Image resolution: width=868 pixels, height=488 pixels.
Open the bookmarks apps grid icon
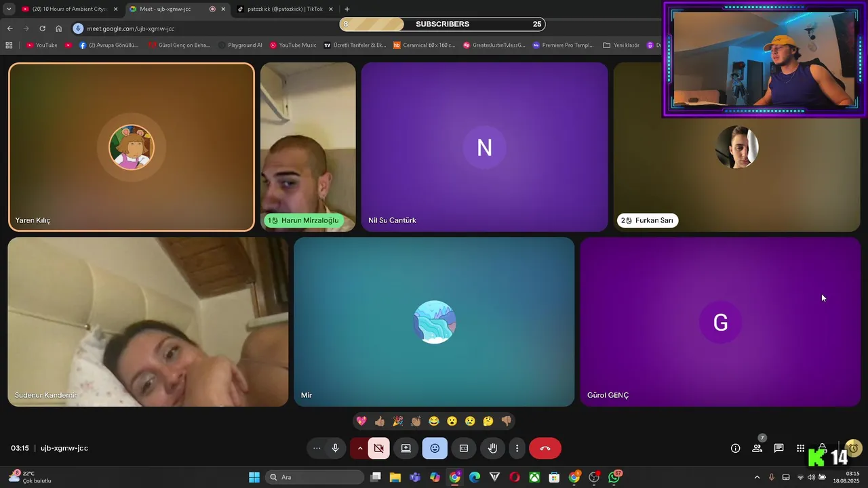point(9,45)
